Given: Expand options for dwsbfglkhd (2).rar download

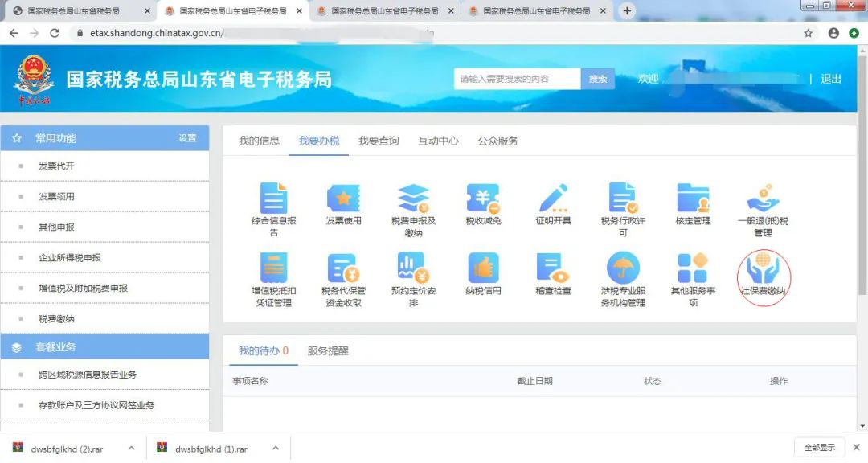Looking at the screenshot, I should [x=131, y=448].
